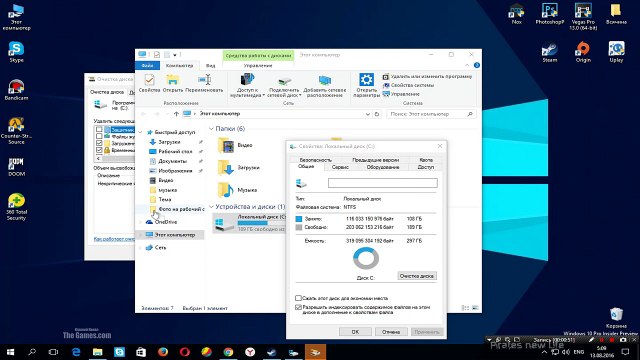
Task: Show hidden system tray icons
Action: coord(544,352)
